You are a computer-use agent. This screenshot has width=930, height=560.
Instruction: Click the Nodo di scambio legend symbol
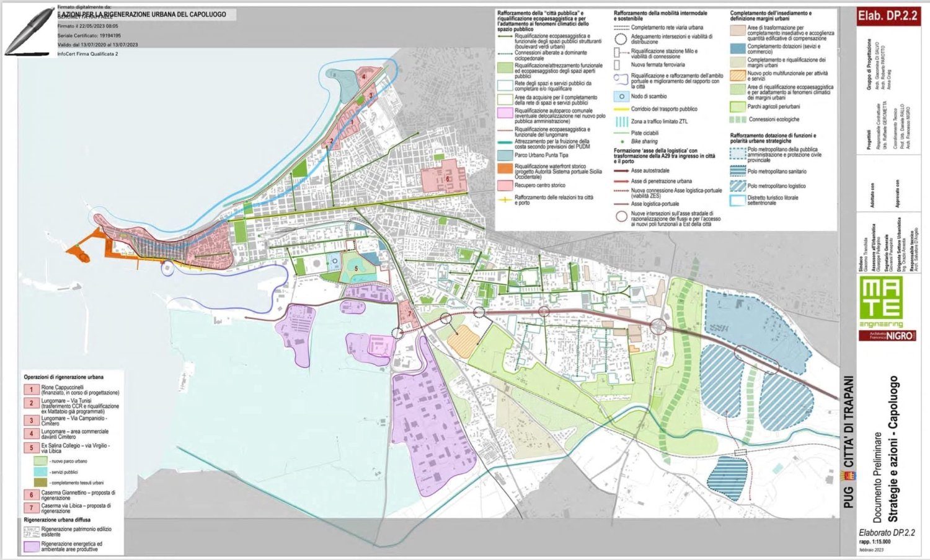click(621, 97)
